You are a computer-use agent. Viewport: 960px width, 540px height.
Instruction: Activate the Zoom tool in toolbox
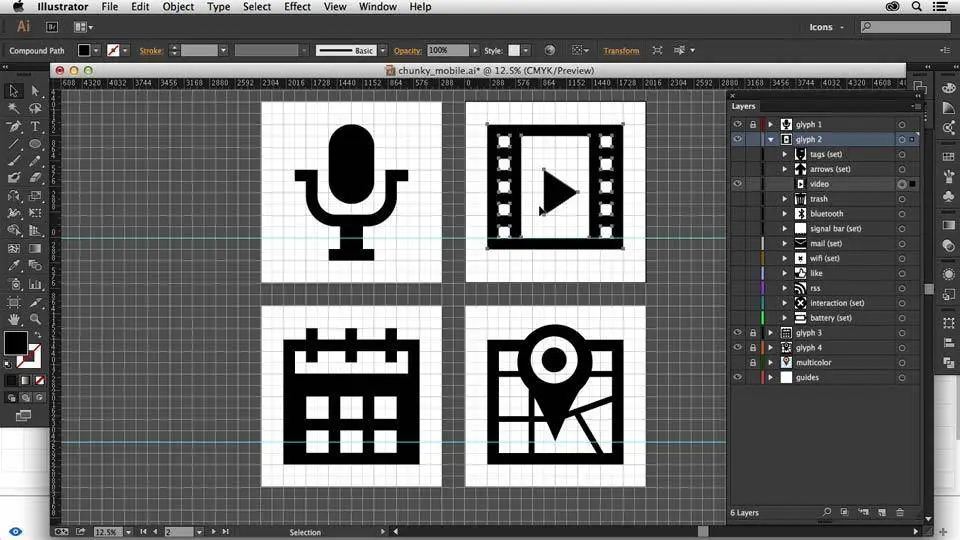click(x=35, y=319)
